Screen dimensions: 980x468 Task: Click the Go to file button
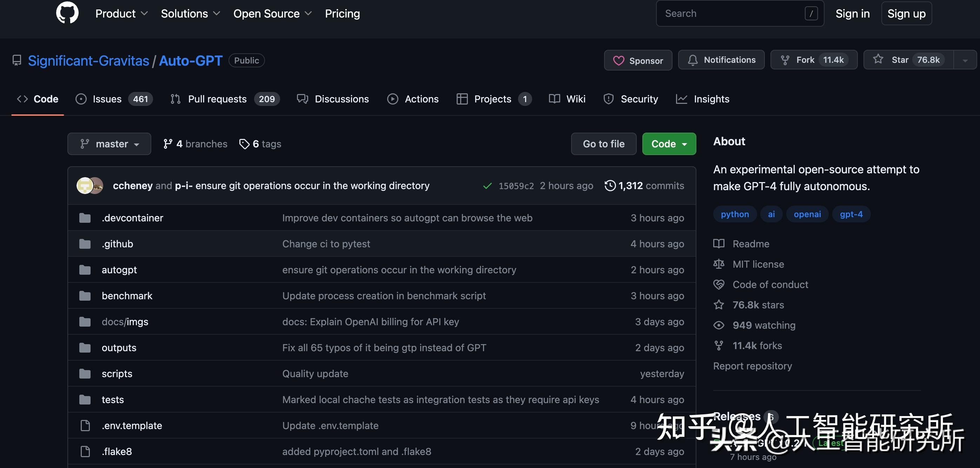click(603, 144)
